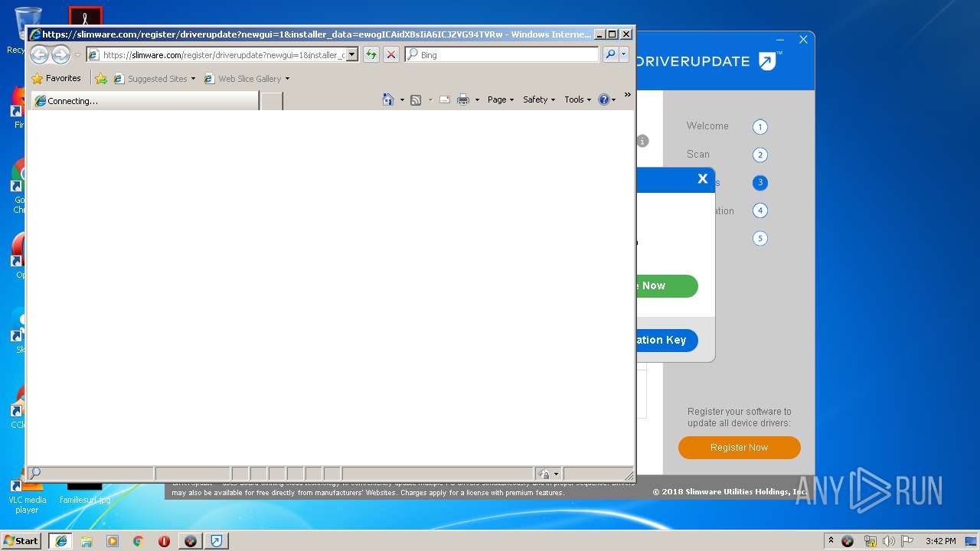The image size is (980, 551).
Task: Open the Help question mark menu
Action: (x=606, y=99)
